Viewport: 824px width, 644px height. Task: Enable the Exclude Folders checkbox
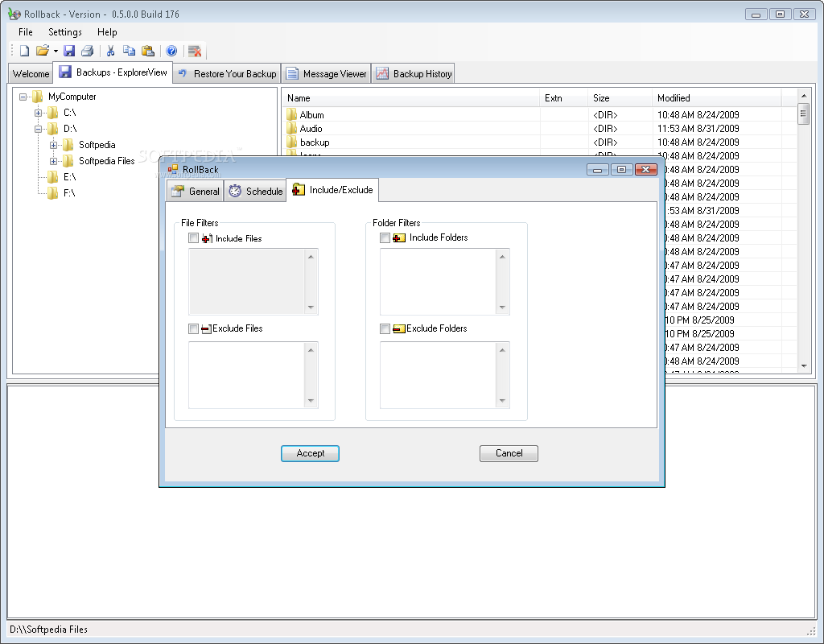pos(385,328)
